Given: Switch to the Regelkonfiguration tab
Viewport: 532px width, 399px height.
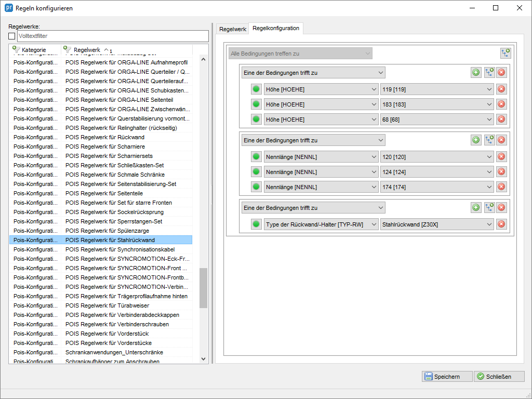Looking at the screenshot, I should click(276, 28).
